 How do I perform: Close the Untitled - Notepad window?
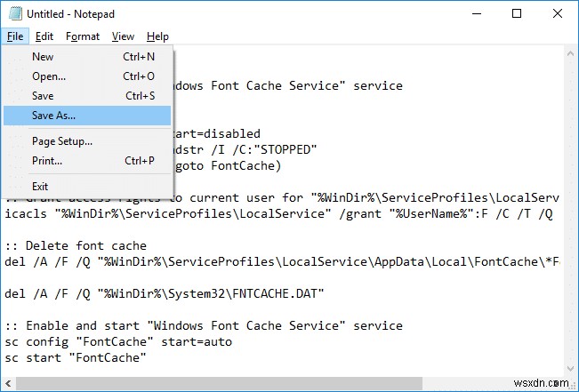[x=556, y=14]
